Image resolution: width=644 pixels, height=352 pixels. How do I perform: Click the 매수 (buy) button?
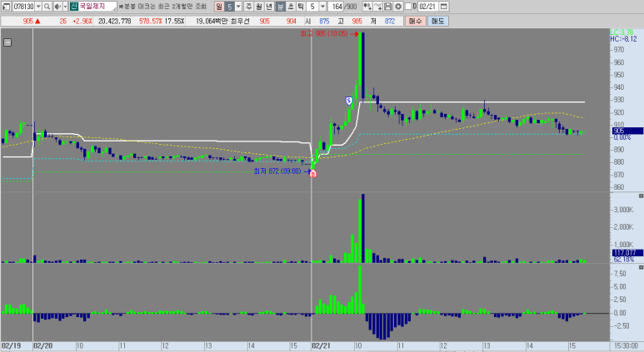pos(415,21)
